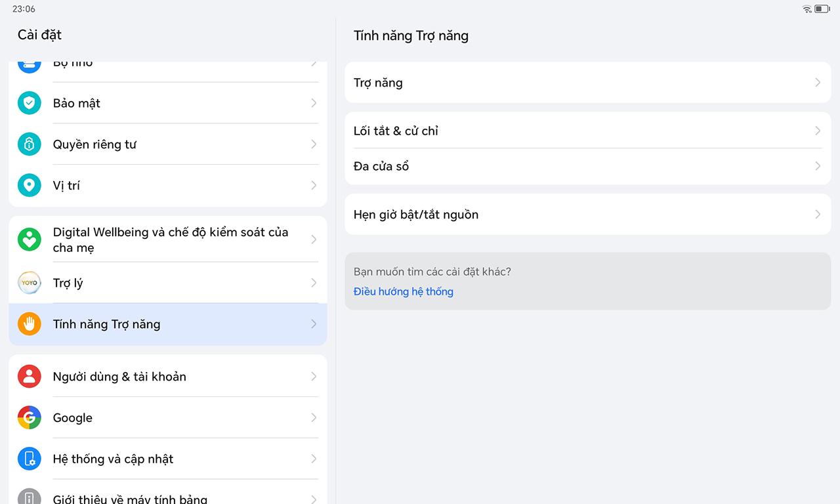Tap the Bảo mật shield icon
Image resolution: width=840 pixels, height=504 pixels.
pos(29,103)
